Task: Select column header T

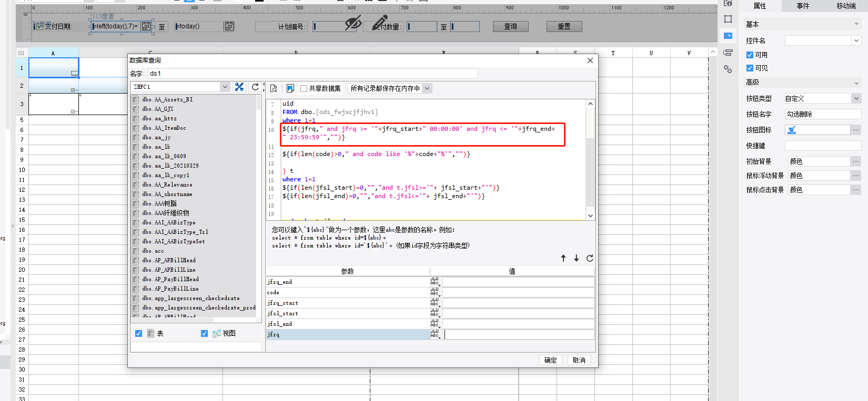Action: (613, 53)
